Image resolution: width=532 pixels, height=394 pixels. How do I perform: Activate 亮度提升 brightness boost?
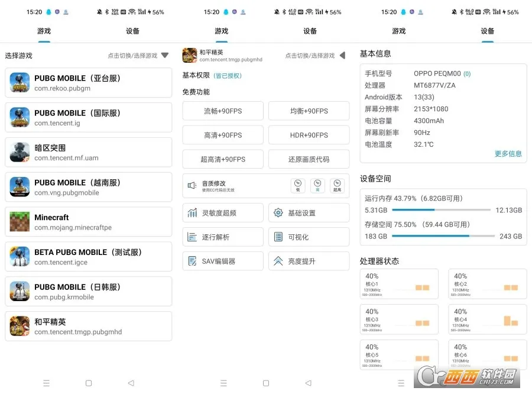[x=309, y=260]
